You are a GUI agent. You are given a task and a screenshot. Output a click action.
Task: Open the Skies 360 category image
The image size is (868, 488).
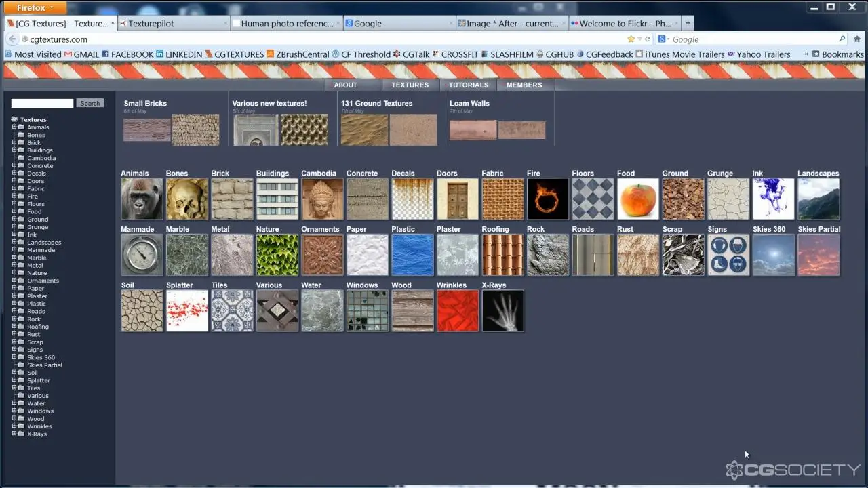[773, 255]
